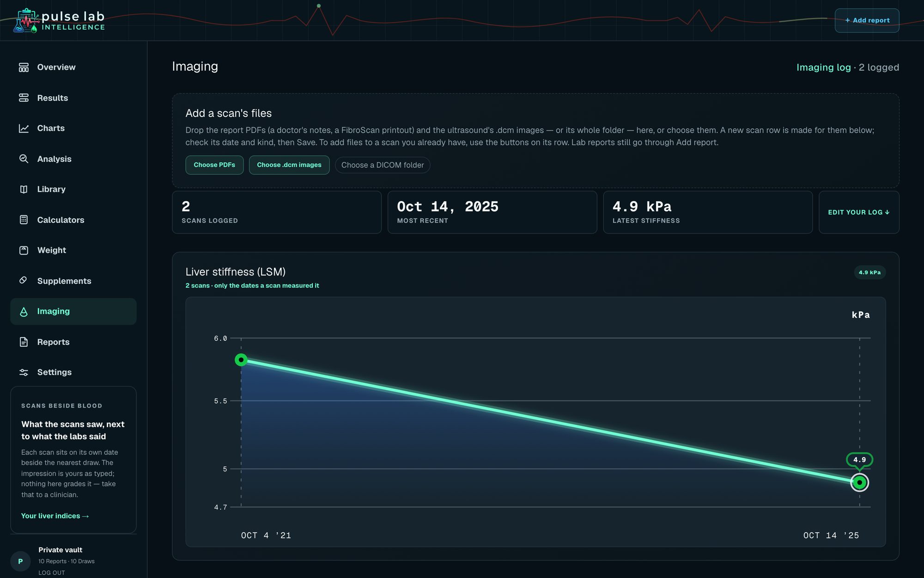Jump down via Edit Your Log

point(859,212)
